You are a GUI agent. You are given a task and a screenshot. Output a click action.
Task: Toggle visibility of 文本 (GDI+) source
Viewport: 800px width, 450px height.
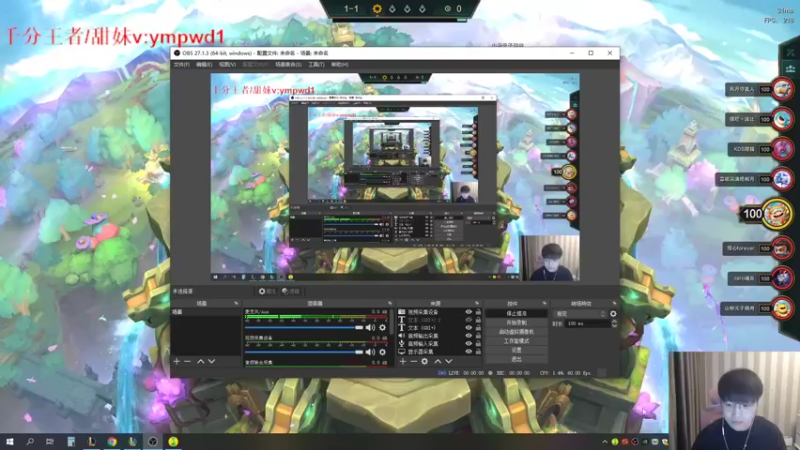(468, 328)
